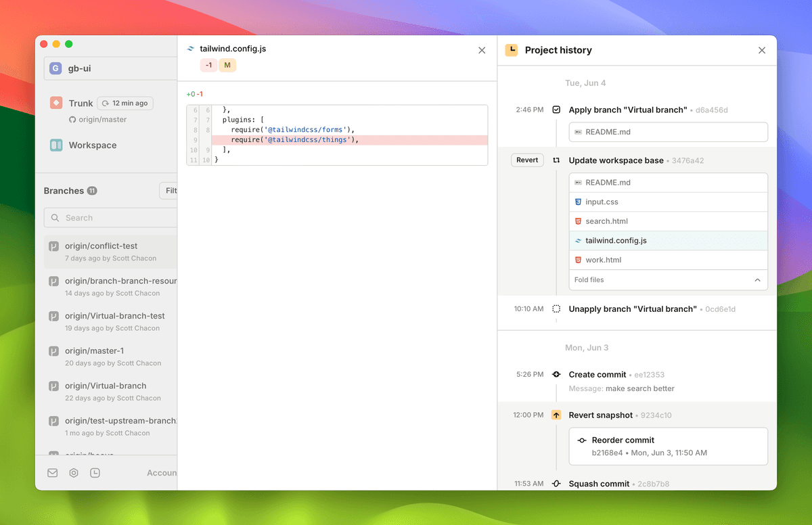This screenshot has height=525, width=812.
Task: Select the origin/Virtual-branch-test branch
Action: pyautogui.click(x=114, y=316)
